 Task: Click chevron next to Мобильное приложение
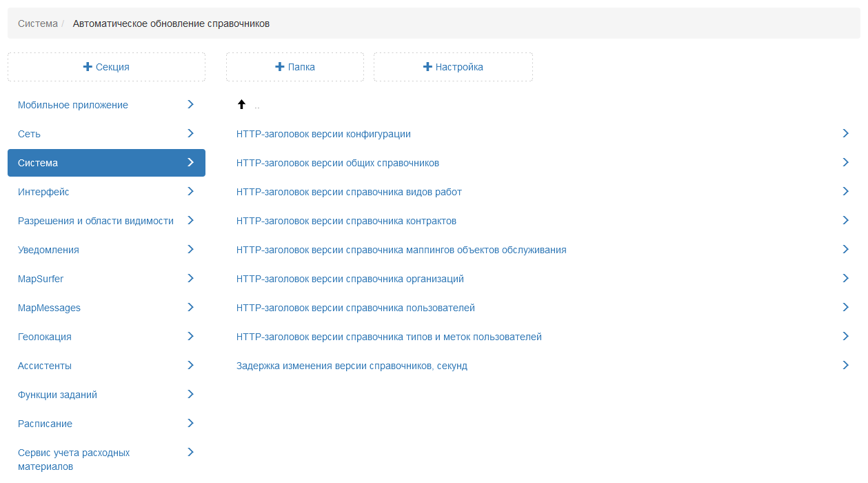(x=191, y=104)
